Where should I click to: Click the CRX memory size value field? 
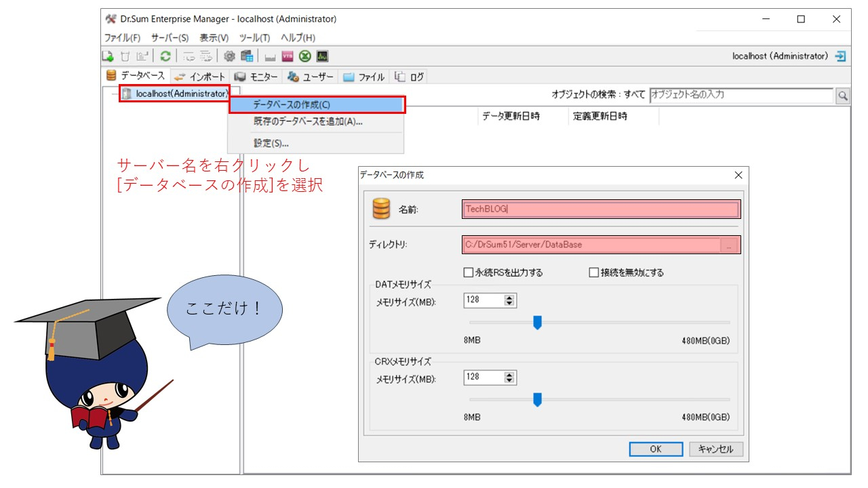pyautogui.click(x=484, y=377)
